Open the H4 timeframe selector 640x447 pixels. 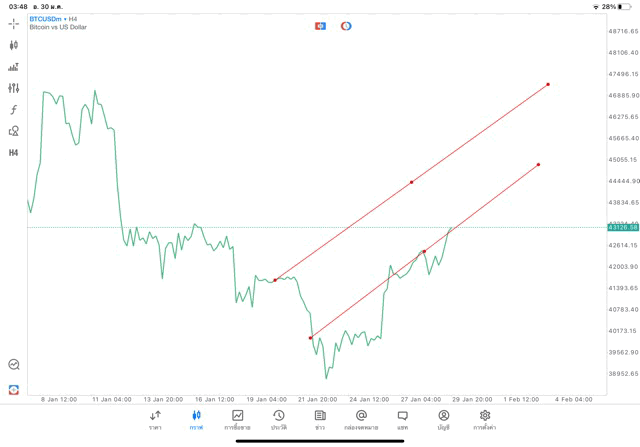[13, 153]
